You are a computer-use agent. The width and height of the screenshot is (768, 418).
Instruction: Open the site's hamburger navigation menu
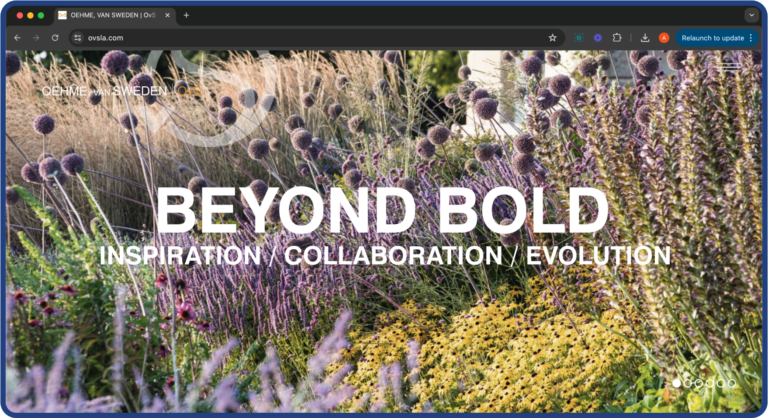coord(730,66)
